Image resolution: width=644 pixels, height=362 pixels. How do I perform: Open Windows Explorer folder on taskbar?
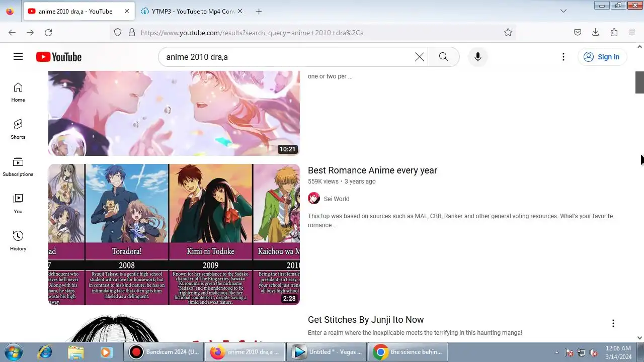(x=75, y=352)
